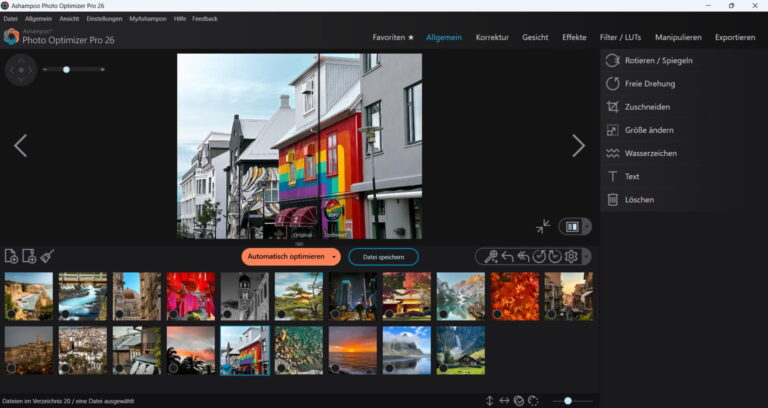Open the Hilfe menu
The height and width of the screenshot is (408, 768).
pos(180,19)
